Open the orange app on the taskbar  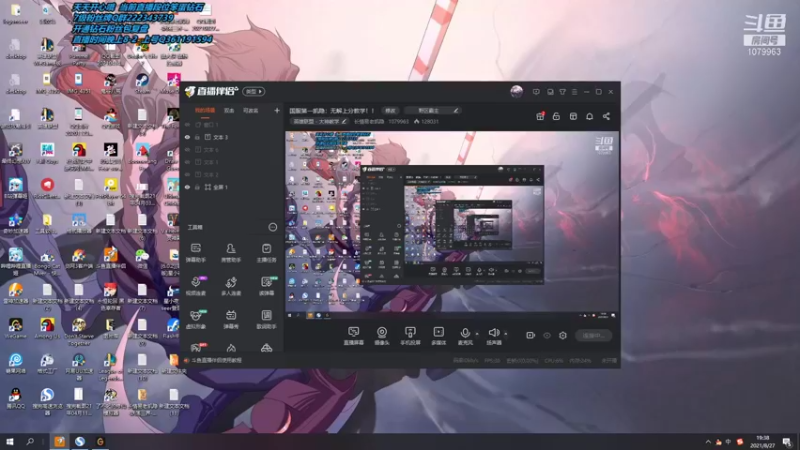click(60, 442)
